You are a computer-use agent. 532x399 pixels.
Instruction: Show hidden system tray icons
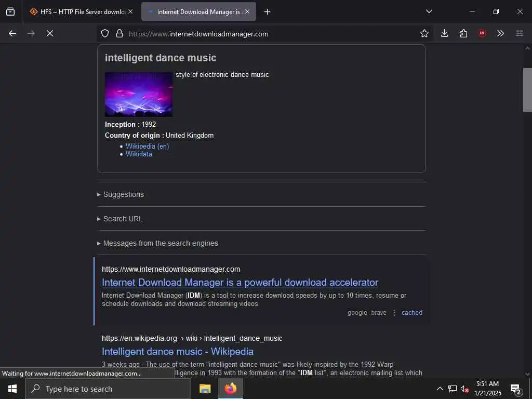[x=440, y=389]
